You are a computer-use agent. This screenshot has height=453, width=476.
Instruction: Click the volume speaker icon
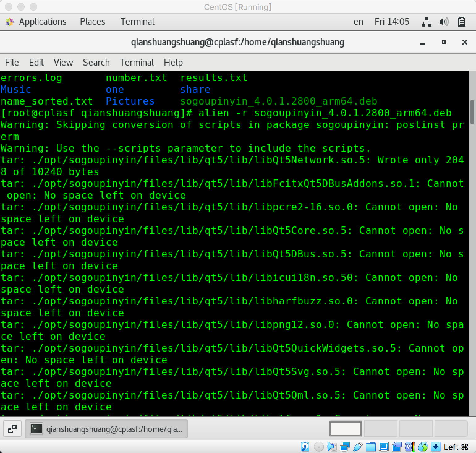444,22
